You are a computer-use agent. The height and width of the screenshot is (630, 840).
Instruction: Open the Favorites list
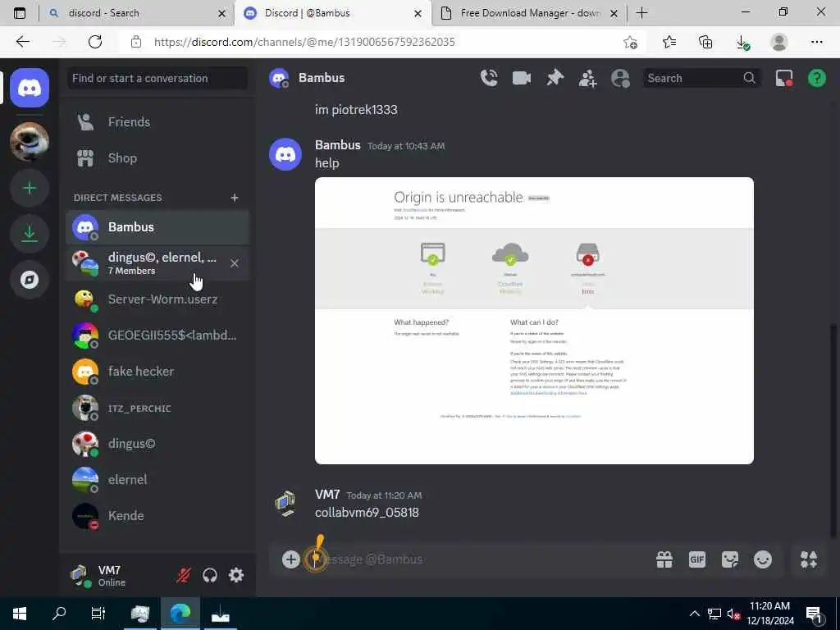pos(669,43)
